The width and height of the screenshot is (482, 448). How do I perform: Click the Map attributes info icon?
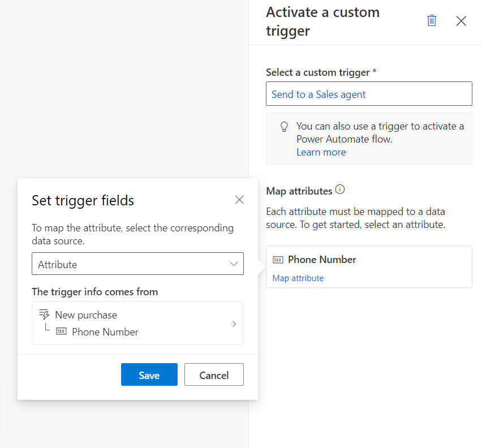coord(340,189)
